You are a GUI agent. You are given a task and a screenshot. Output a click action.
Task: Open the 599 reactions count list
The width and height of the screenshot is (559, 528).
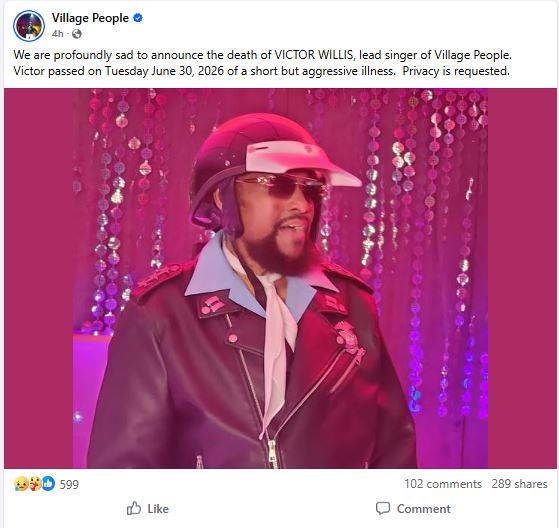pyautogui.click(x=69, y=484)
